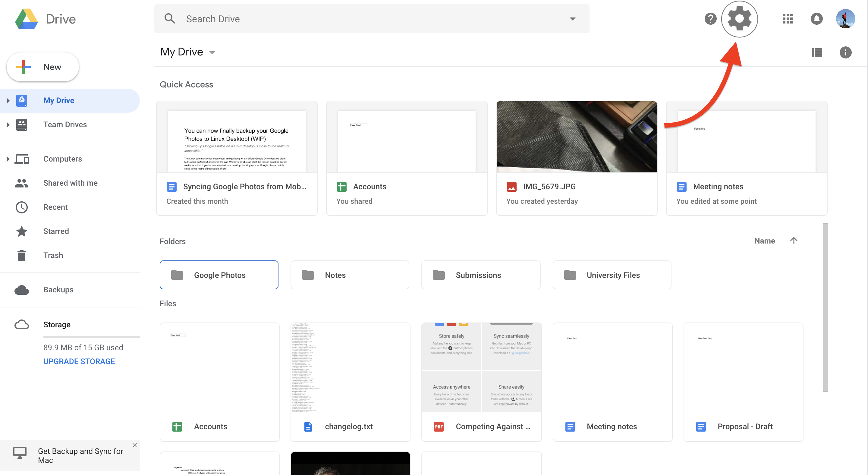Click the list view toggle icon

click(817, 52)
